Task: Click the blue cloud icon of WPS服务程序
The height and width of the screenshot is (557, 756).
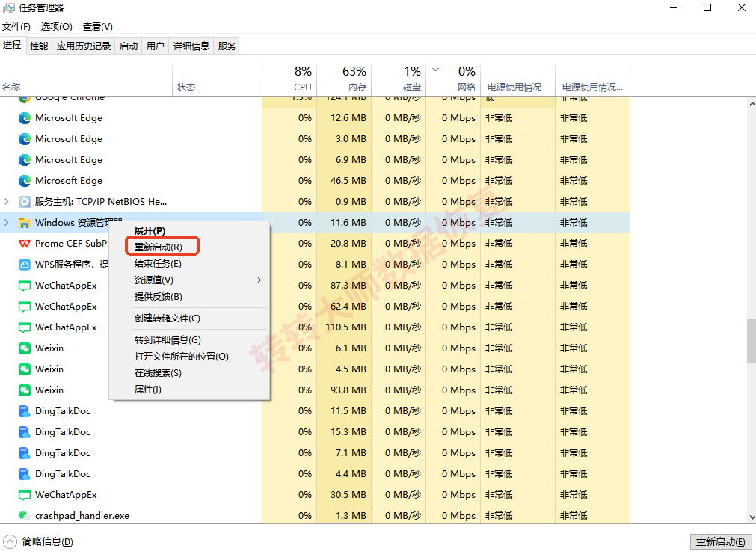Action: (x=25, y=264)
